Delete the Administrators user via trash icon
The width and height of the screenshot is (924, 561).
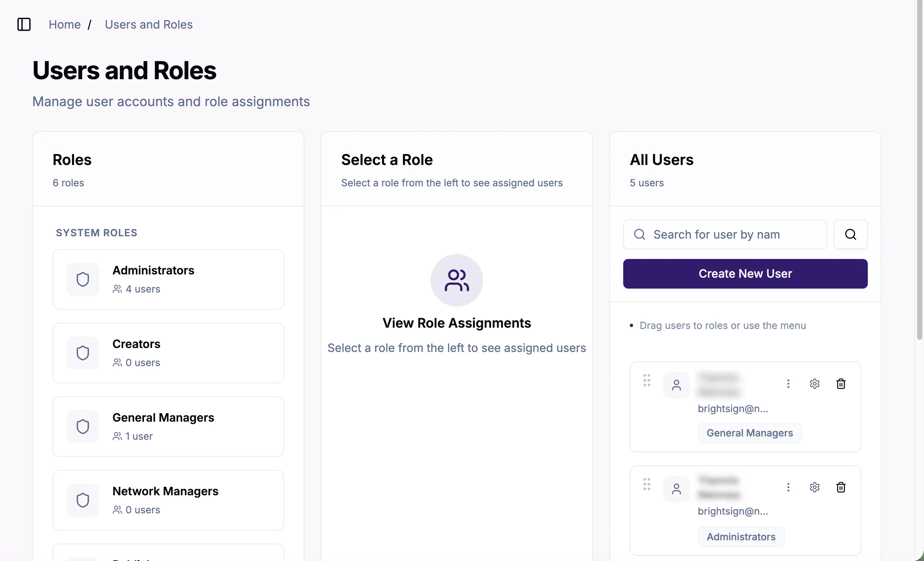click(841, 487)
